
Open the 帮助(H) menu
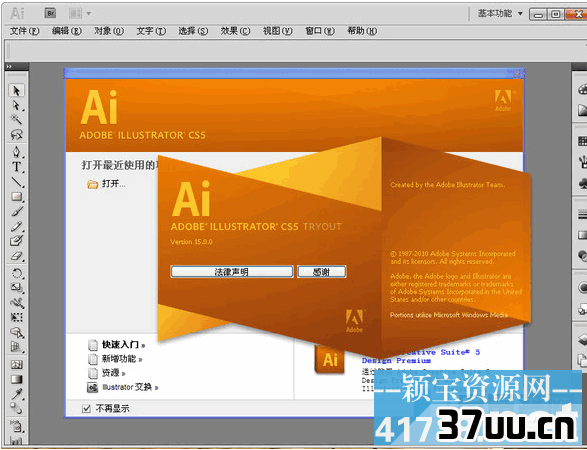pyautogui.click(x=362, y=31)
